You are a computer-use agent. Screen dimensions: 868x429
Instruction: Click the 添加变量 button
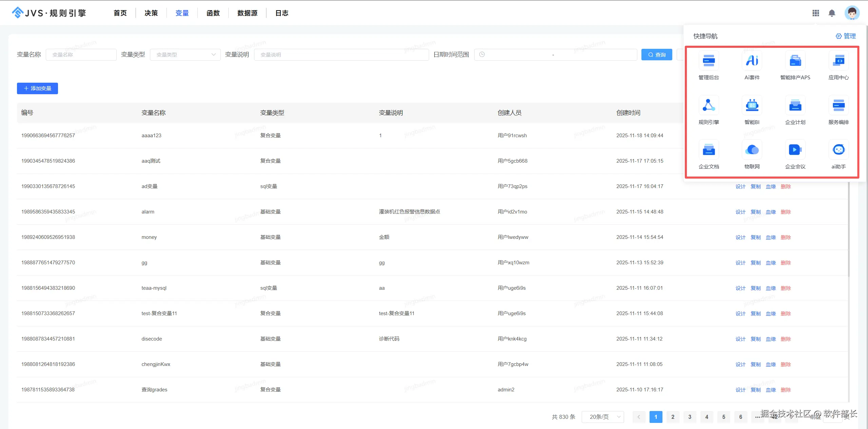coord(37,88)
